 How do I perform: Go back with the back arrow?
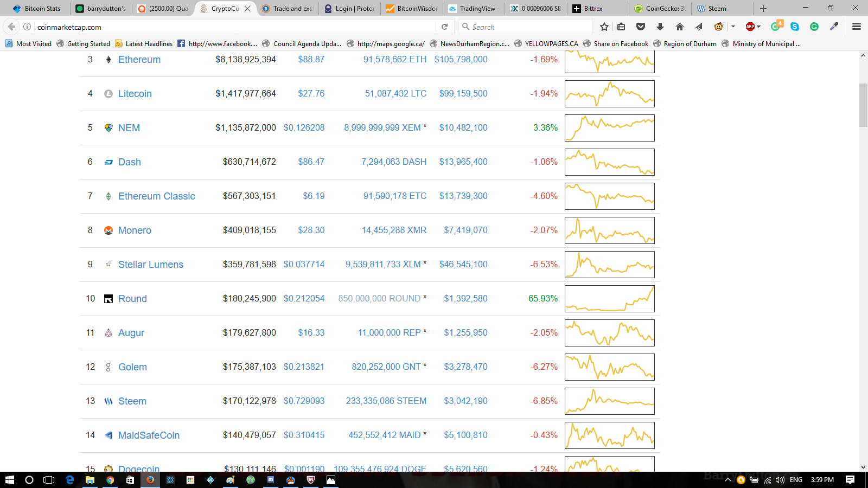(x=11, y=27)
